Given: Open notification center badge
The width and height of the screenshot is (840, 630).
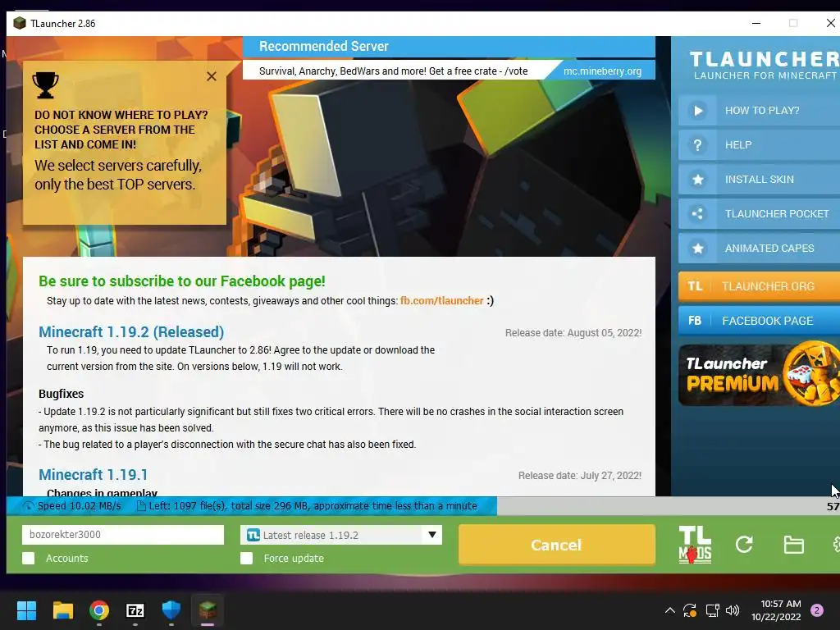Looking at the screenshot, I should [x=816, y=610].
